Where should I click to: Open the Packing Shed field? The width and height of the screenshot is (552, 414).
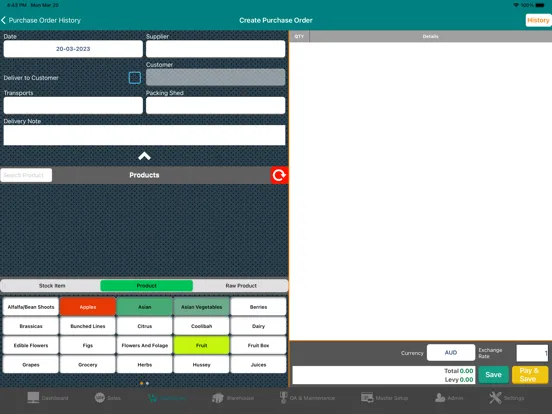point(215,105)
